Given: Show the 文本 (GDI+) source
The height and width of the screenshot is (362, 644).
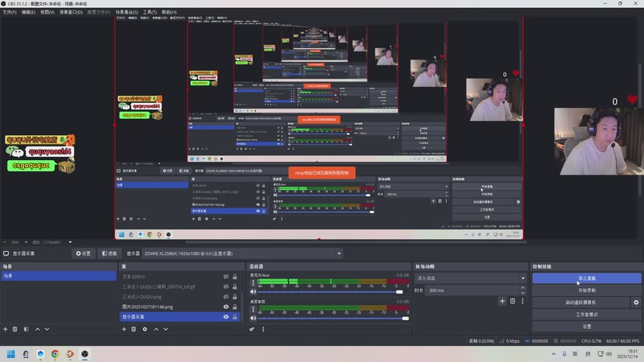Looking at the screenshot, I should pos(226,277).
